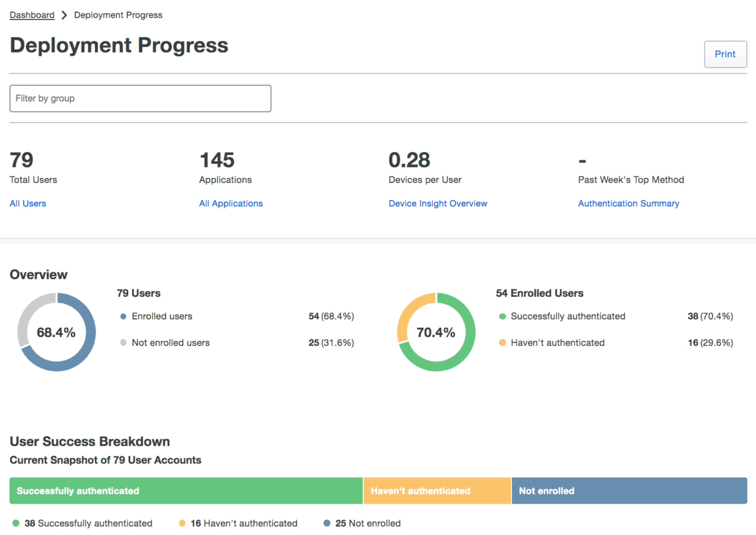Screen dimensions: 756x535
Task: Click the blue Enrolled users legend dot
Action: click(123, 317)
